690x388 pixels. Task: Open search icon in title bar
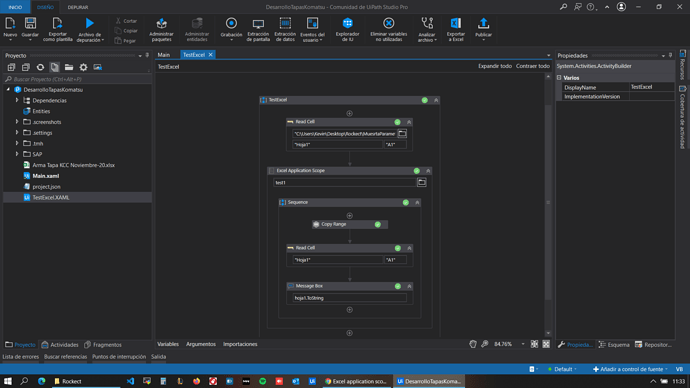point(563,7)
